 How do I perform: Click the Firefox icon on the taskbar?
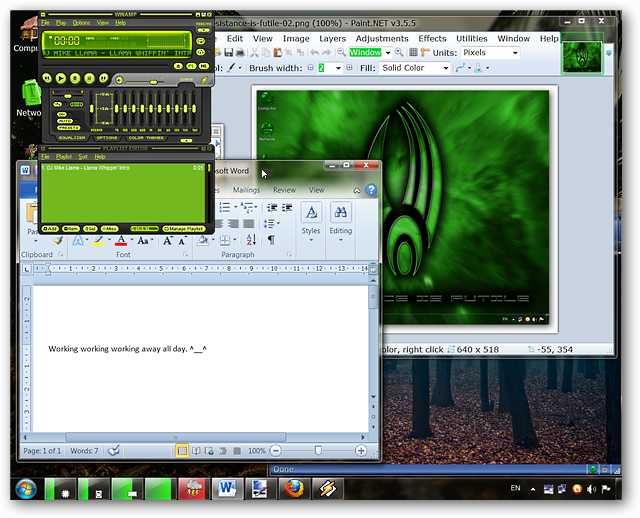click(294, 489)
